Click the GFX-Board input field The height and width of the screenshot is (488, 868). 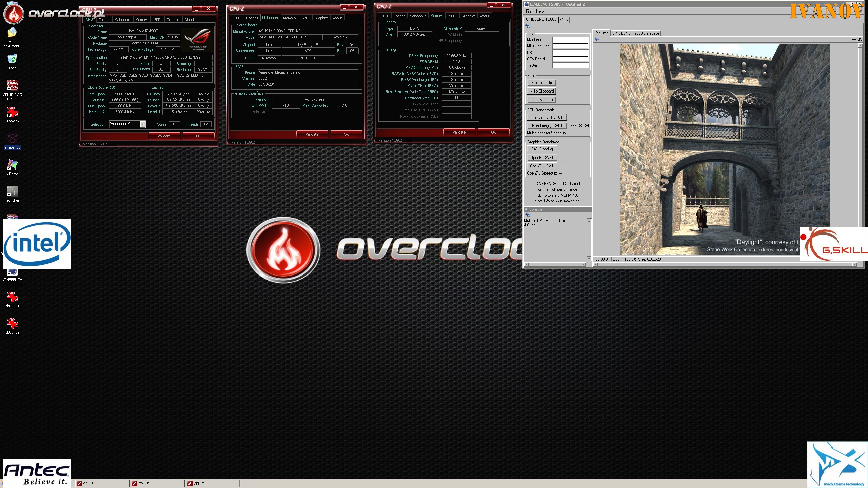tap(570, 59)
